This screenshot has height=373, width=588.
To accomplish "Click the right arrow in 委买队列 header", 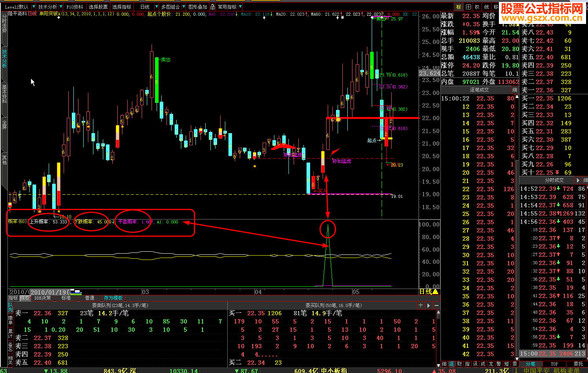I will tap(429, 305).
